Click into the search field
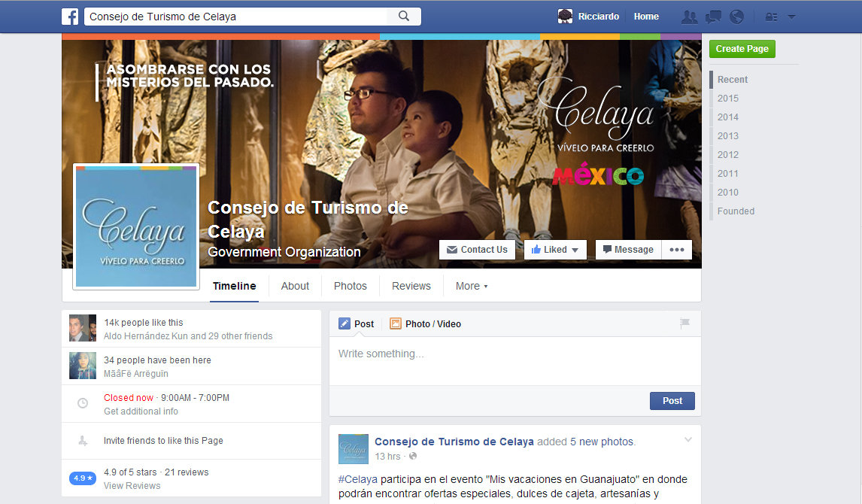Image resolution: width=862 pixels, height=504 pixels. (236, 17)
